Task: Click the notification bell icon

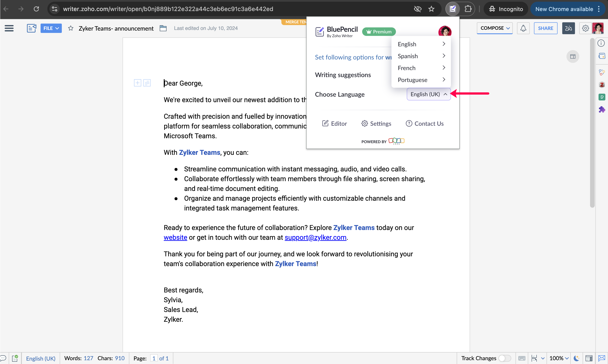Action: [523, 28]
